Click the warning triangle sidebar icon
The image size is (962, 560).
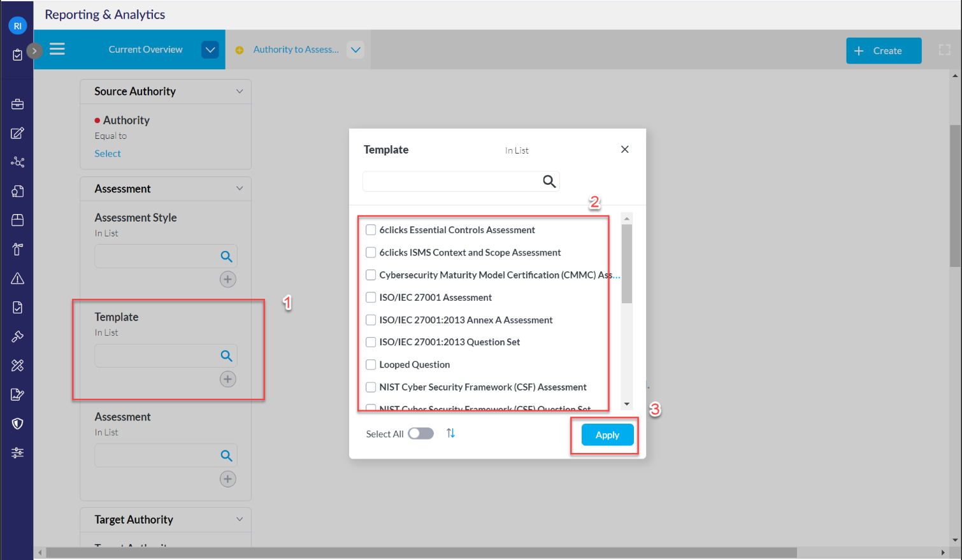click(x=17, y=278)
